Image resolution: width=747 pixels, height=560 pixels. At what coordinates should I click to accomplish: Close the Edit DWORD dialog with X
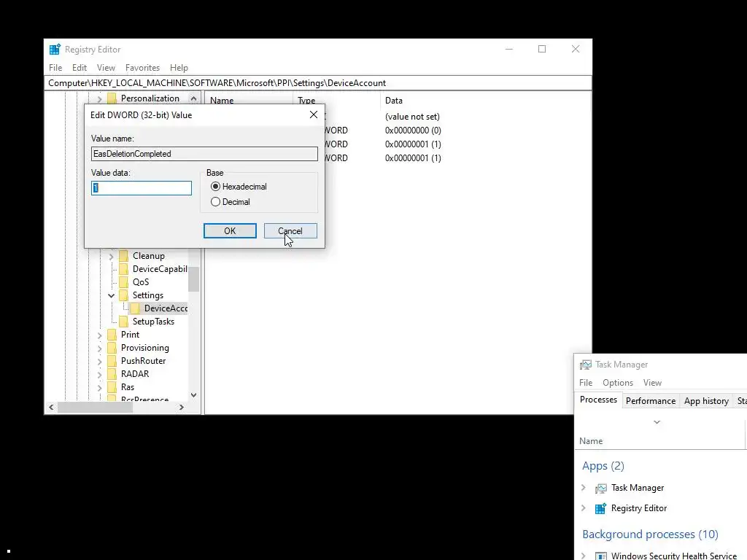pyautogui.click(x=314, y=114)
